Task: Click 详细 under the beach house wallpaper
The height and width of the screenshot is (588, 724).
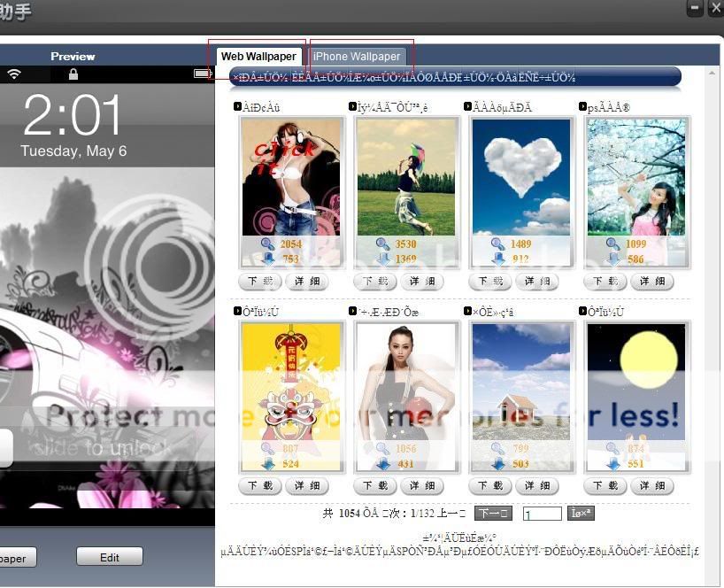Action: [537, 486]
